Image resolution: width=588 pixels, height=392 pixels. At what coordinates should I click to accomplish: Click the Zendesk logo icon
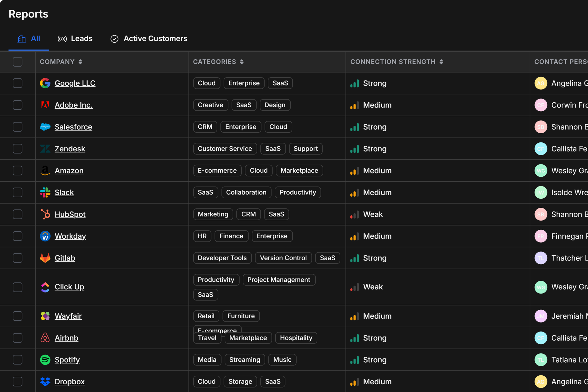click(x=45, y=149)
